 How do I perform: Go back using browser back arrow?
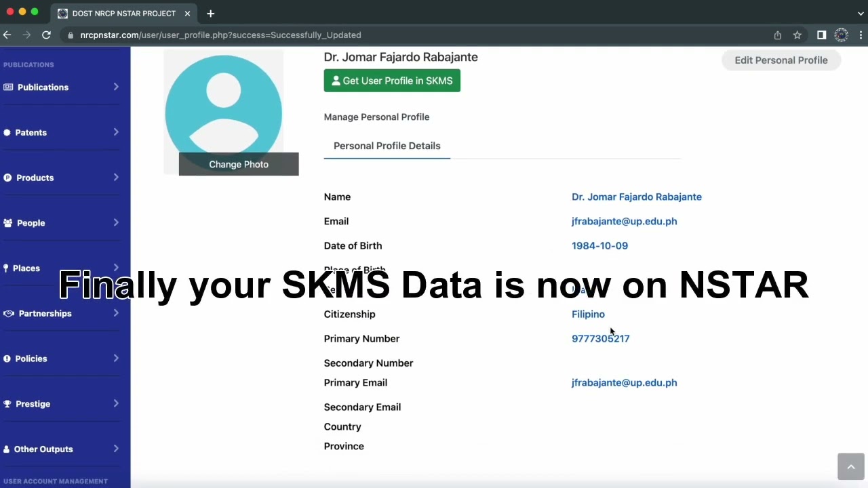(7, 35)
